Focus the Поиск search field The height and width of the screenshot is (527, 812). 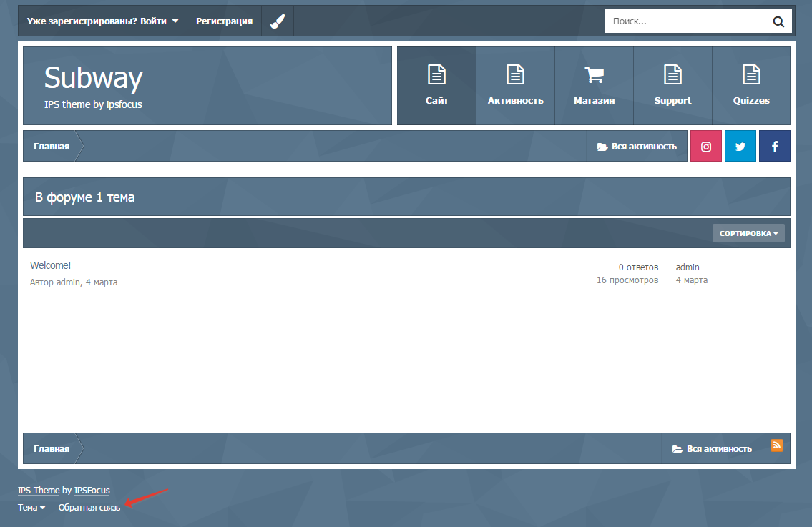point(683,21)
